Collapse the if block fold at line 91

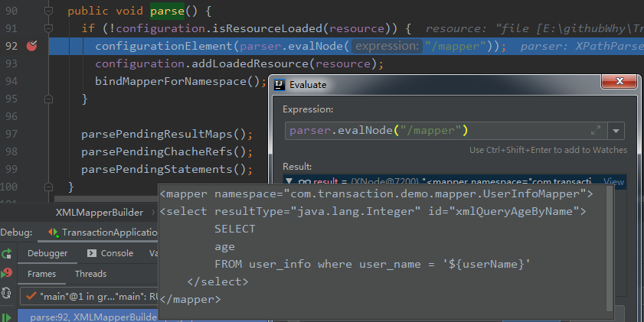click(x=48, y=28)
